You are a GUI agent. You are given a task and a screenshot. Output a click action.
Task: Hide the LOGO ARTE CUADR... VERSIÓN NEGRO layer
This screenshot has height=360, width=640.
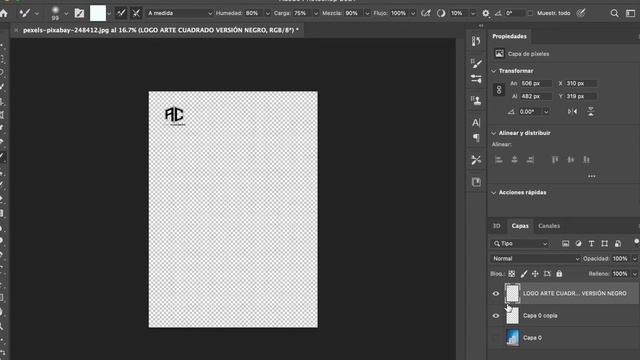pyautogui.click(x=496, y=293)
